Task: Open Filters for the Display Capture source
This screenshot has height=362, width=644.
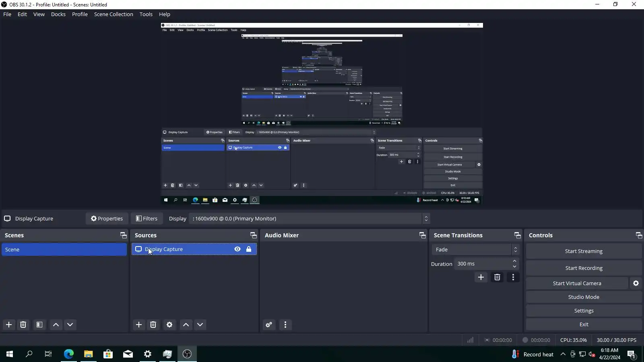Action: click(x=147, y=218)
